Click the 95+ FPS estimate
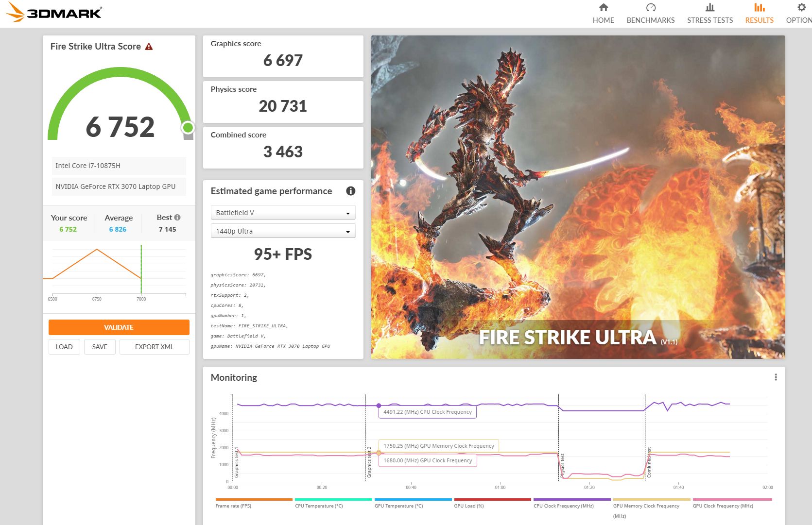Viewport: 812px width, 525px height. tap(283, 254)
